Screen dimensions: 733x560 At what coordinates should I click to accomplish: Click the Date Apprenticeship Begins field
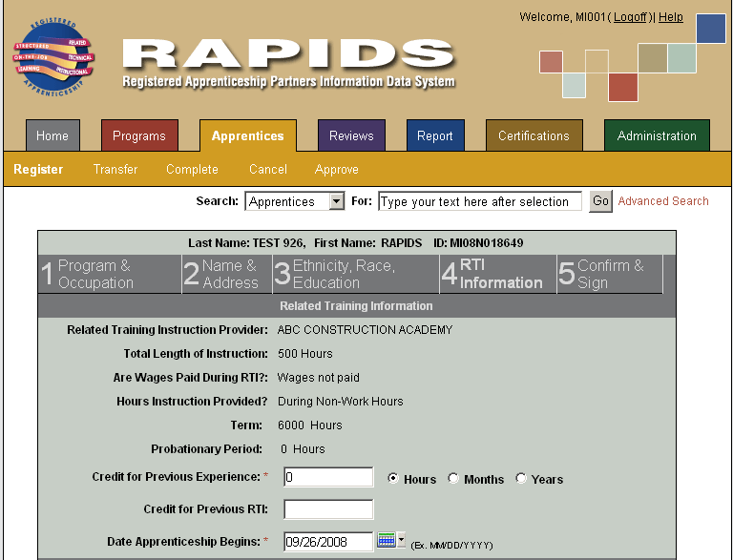(x=328, y=542)
